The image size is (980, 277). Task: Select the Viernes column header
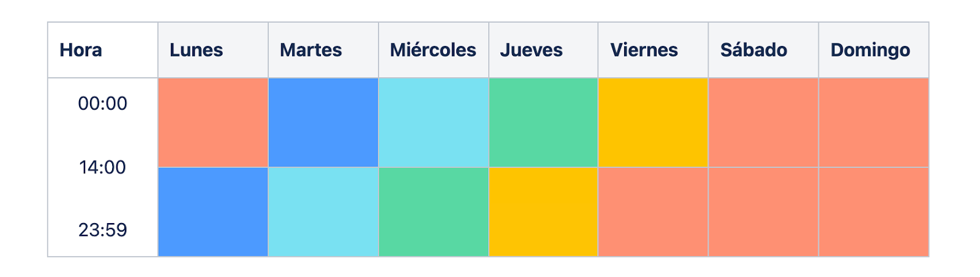(x=653, y=50)
